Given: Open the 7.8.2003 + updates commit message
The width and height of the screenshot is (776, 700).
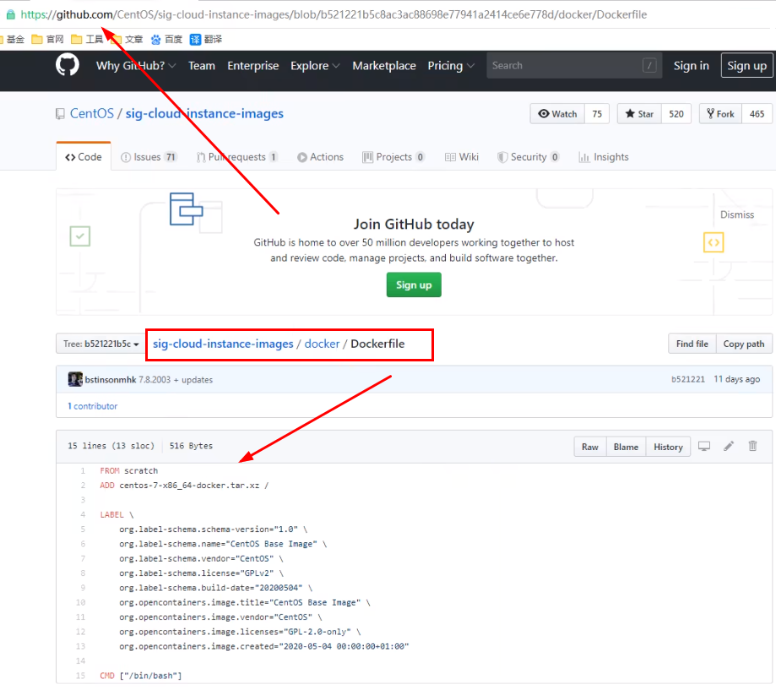Looking at the screenshot, I should (176, 380).
